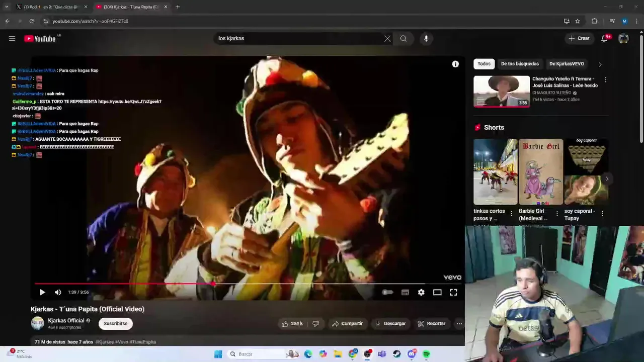The width and height of the screenshot is (644, 362).
Task: Open the Windows Start menu
Action: coord(218,354)
